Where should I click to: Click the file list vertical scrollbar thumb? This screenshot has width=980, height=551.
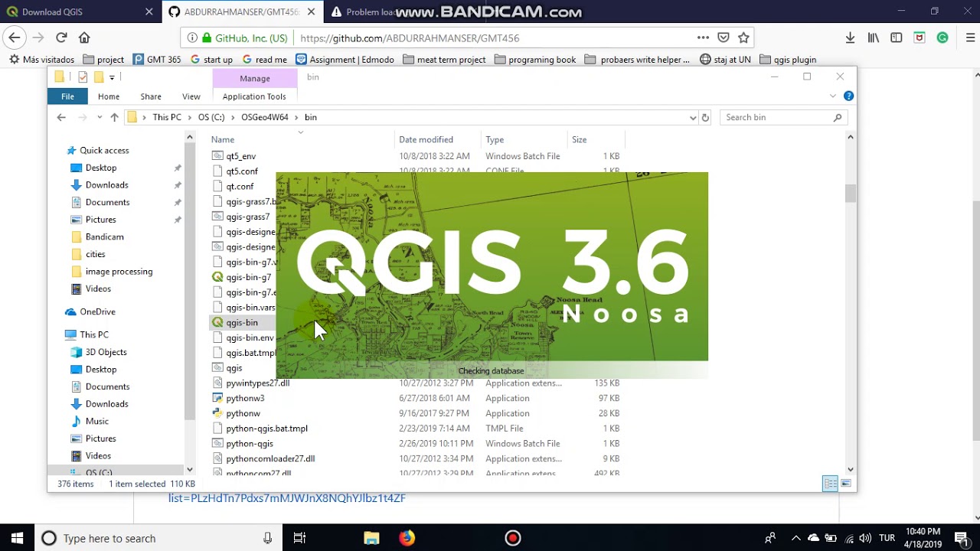850,193
